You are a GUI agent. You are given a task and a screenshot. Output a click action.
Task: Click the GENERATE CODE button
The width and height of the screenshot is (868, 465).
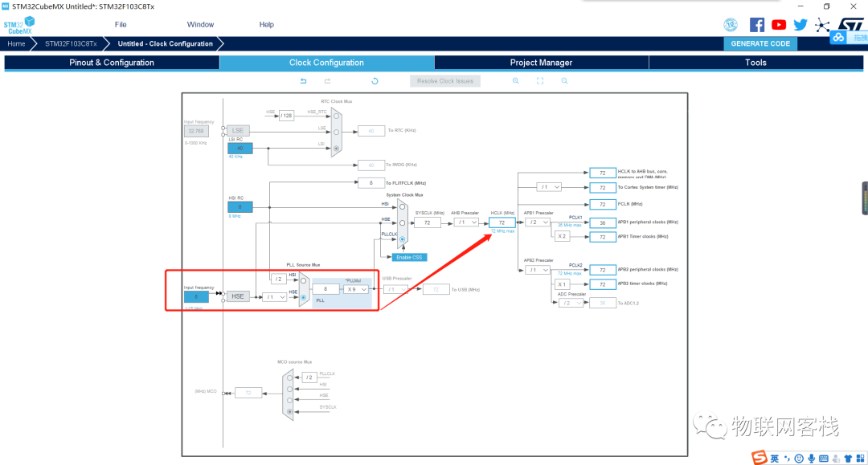point(760,43)
